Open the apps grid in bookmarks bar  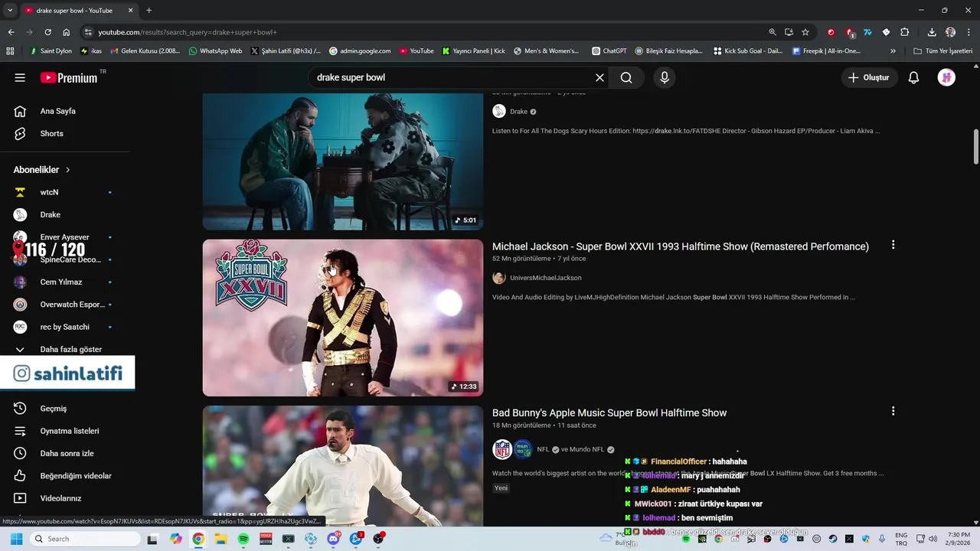pos(10,51)
